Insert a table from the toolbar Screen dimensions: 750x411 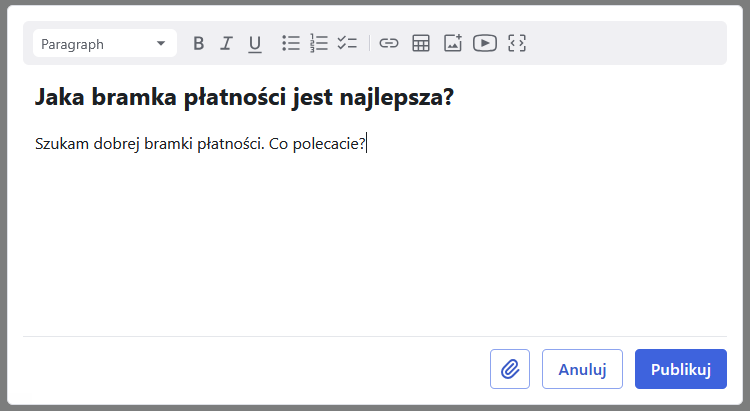421,43
